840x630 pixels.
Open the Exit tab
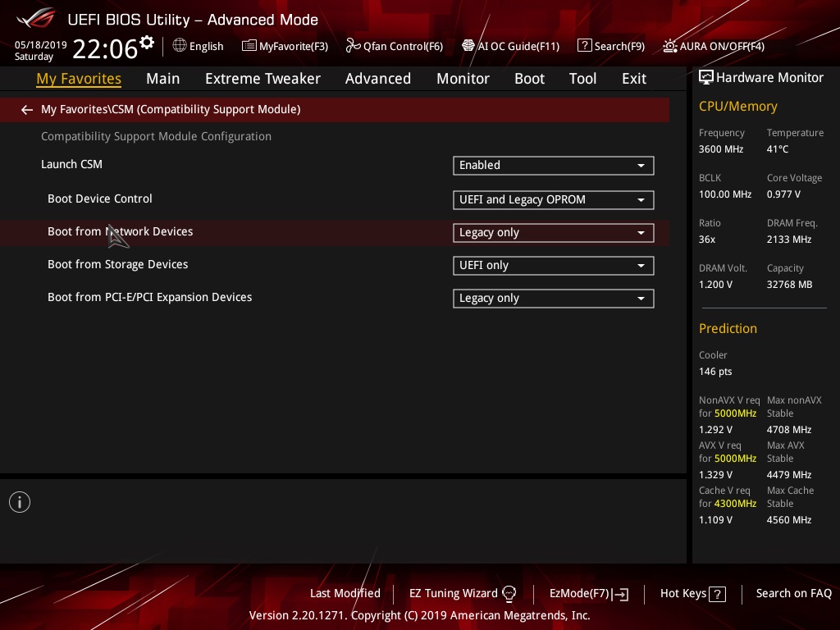pyautogui.click(x=634, y=79)
